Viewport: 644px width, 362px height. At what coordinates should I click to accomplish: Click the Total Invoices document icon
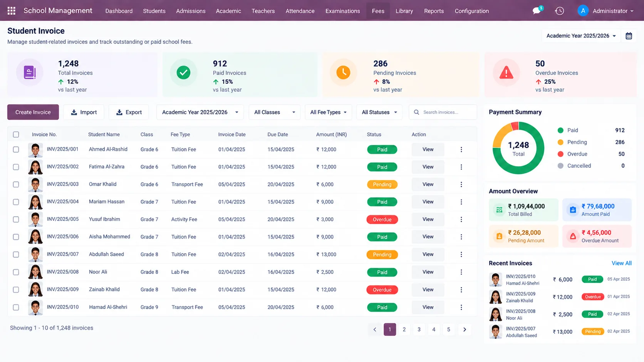coord(30,72)
